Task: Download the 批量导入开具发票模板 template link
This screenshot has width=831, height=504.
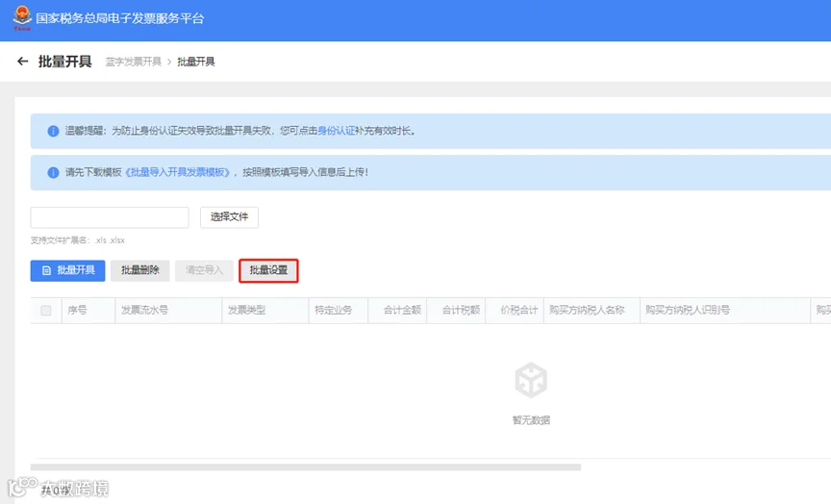Action: click(x=178, y=172)
